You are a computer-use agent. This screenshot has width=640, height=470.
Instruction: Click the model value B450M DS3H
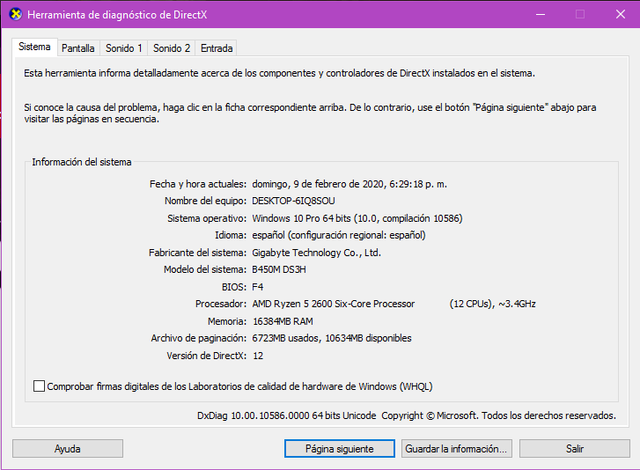[279, 269]
